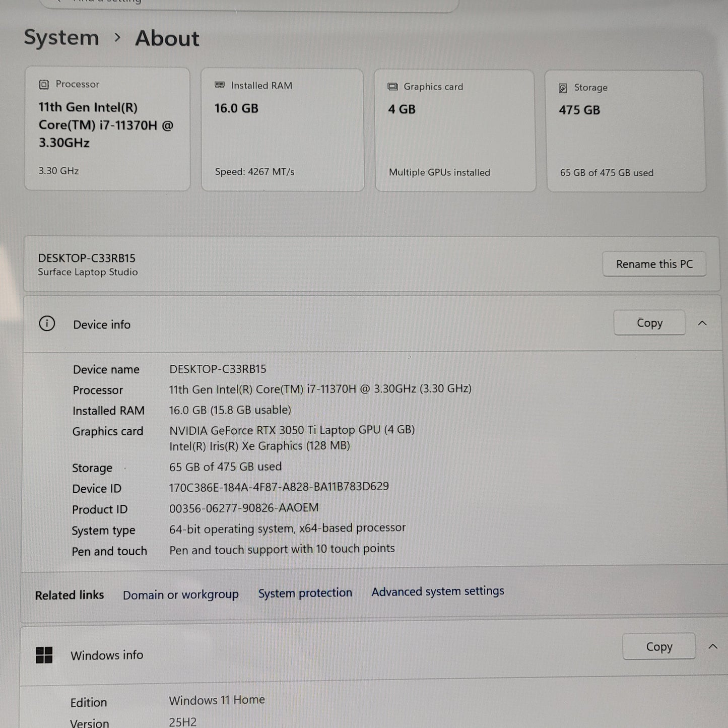The height and width of the screenshot is (728, 728).
Task: Select Product ID 00356-06277-90826-AAOEM
Action: pos(244,508)
